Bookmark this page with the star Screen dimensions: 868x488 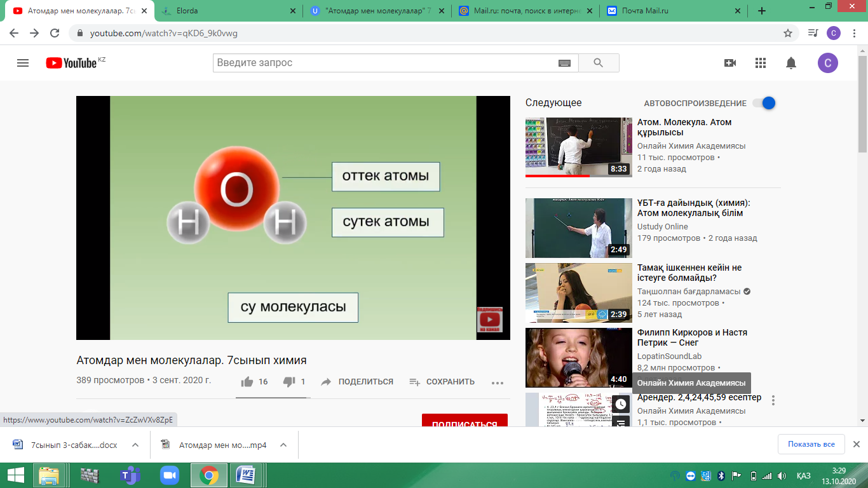(788, 33)
